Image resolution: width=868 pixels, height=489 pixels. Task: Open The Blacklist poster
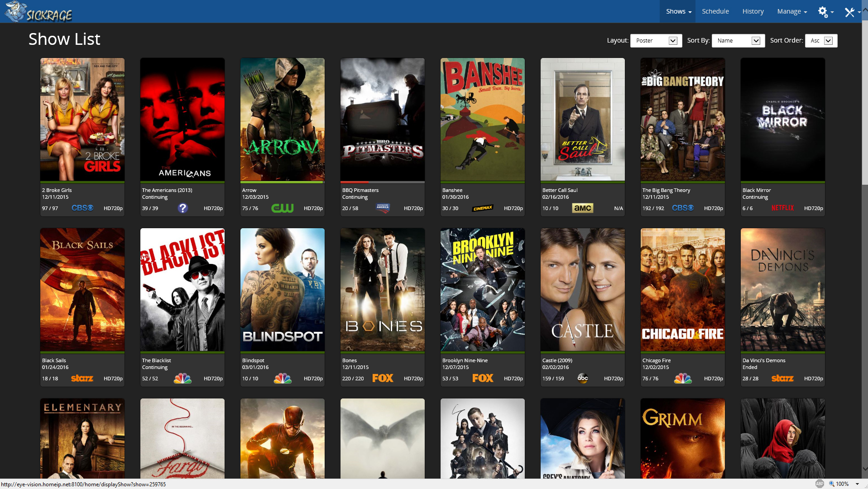(182, 290)
